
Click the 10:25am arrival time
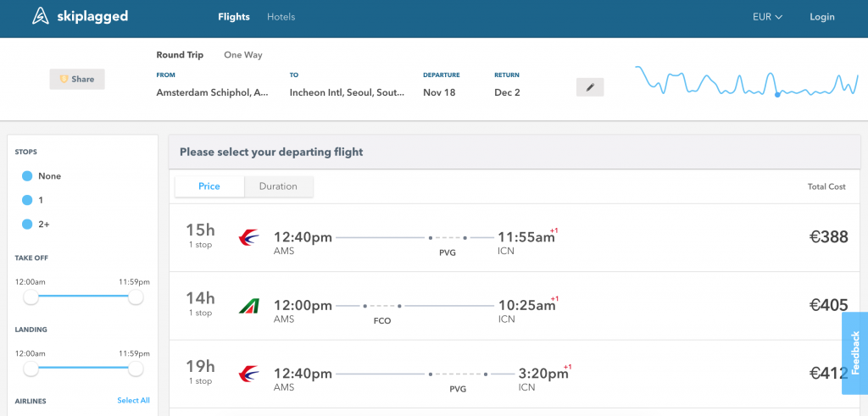526,305
